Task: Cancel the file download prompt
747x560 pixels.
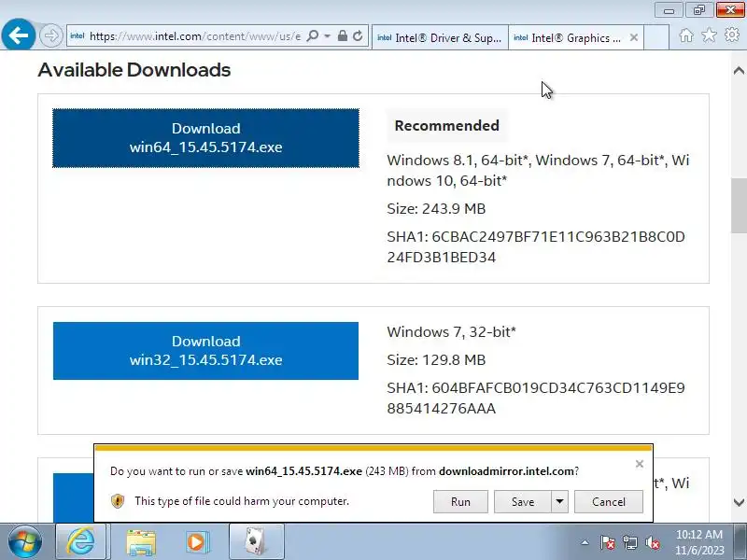Action: 609,502
